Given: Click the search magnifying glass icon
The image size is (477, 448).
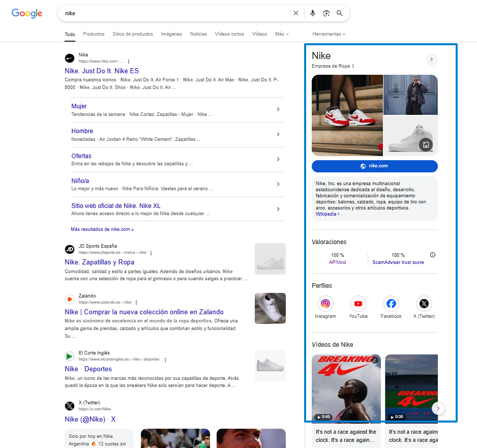Looking at the screenshot, I should [x=339, y=13].
